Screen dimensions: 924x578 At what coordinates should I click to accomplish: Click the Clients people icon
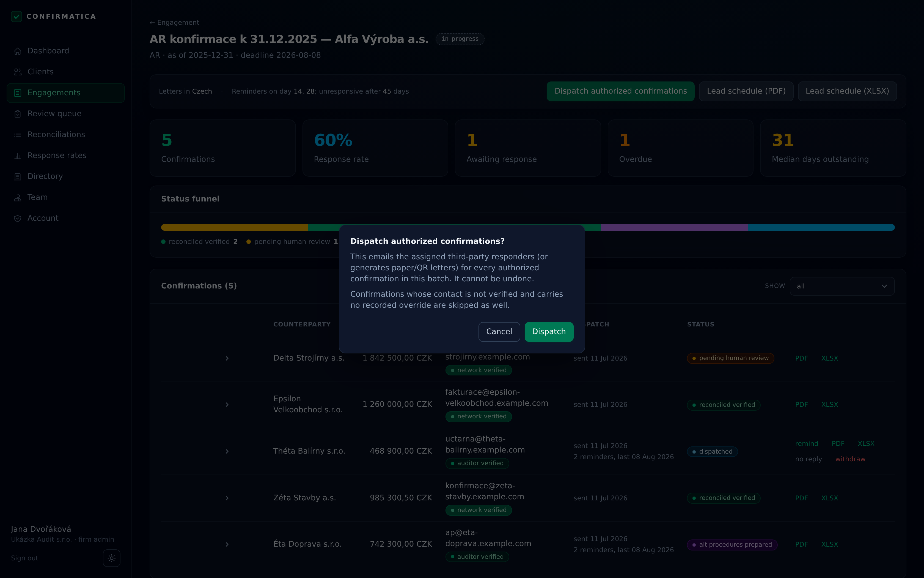(18, 72)
